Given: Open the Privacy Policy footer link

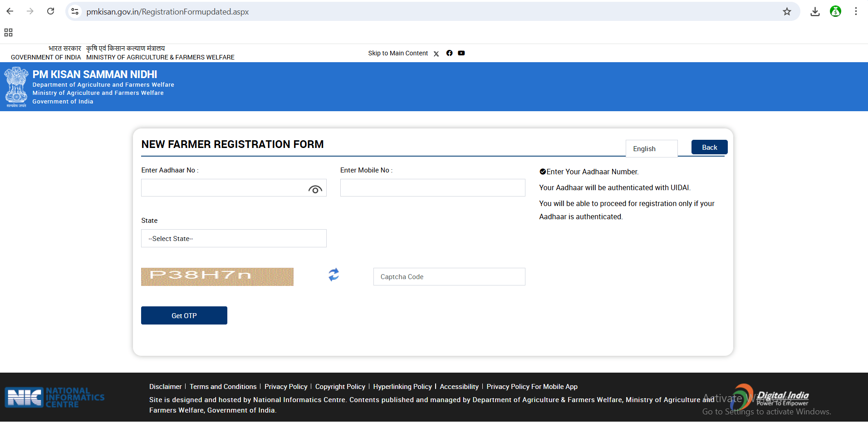Looking at the screenshot, I should pos(286,387).
